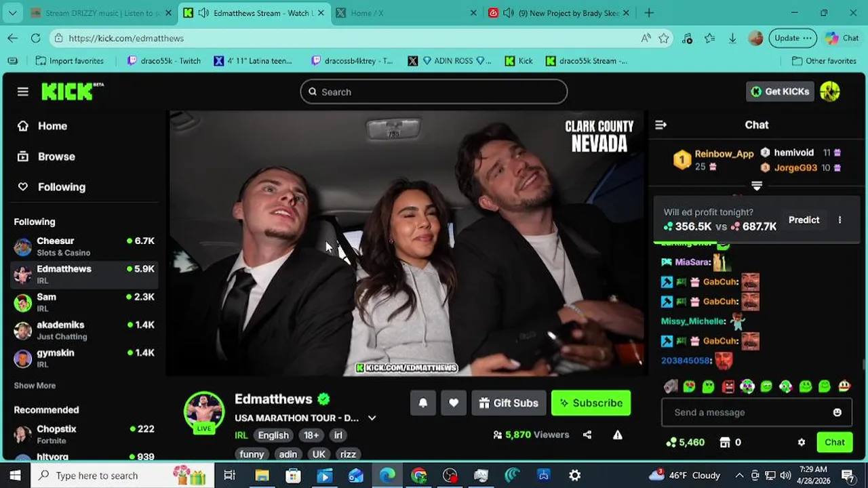The width and height of the screenshot is (868, 488).
Task: Open recommended channel Chopstix
Action: [84, 434]
